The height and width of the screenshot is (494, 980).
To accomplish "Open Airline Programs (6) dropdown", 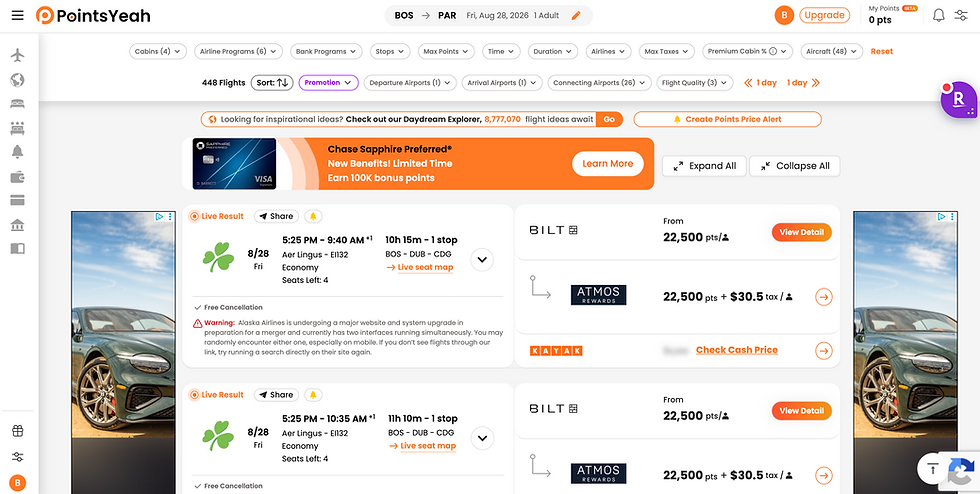I will coord(239,51).
